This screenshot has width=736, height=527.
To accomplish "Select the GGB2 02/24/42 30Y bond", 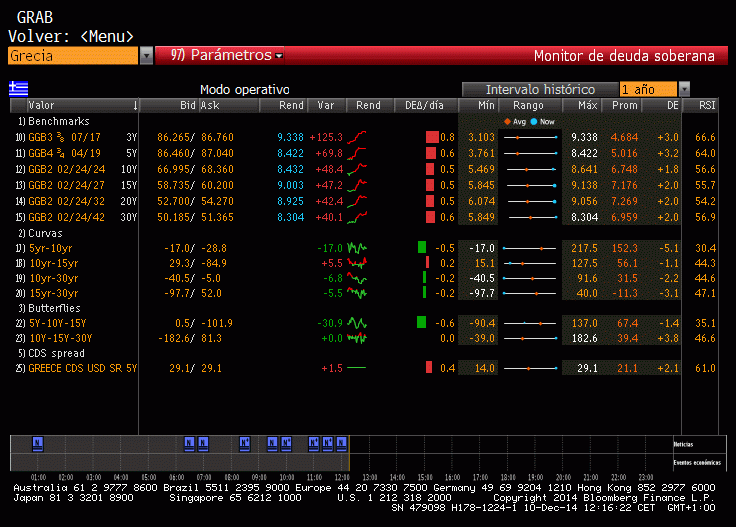I will (x=76, y=217).
